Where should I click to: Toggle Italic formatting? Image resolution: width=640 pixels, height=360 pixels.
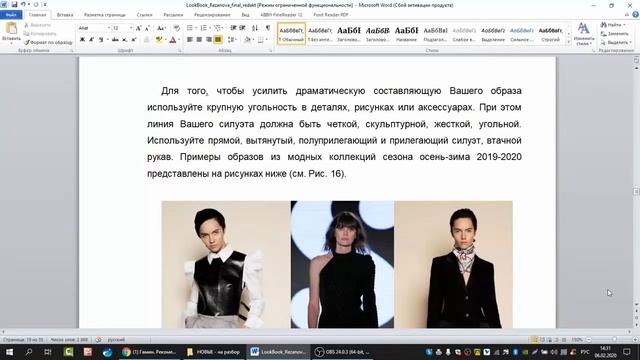coord(91,40)
